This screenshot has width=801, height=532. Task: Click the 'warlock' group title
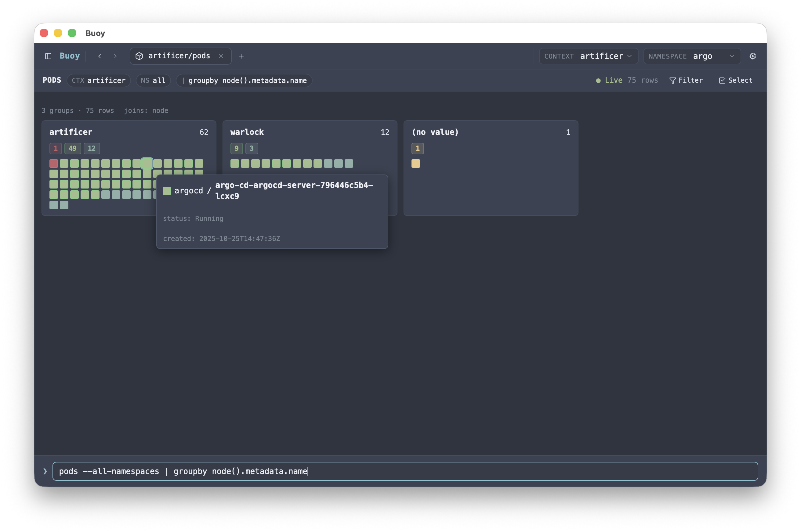point(247,132)
